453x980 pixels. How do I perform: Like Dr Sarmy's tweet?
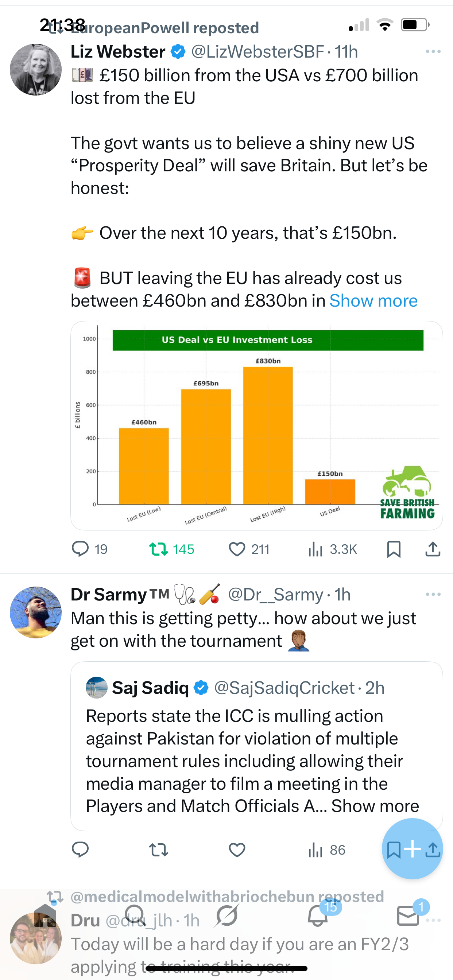pyautogui.click(x=237, y=849)
